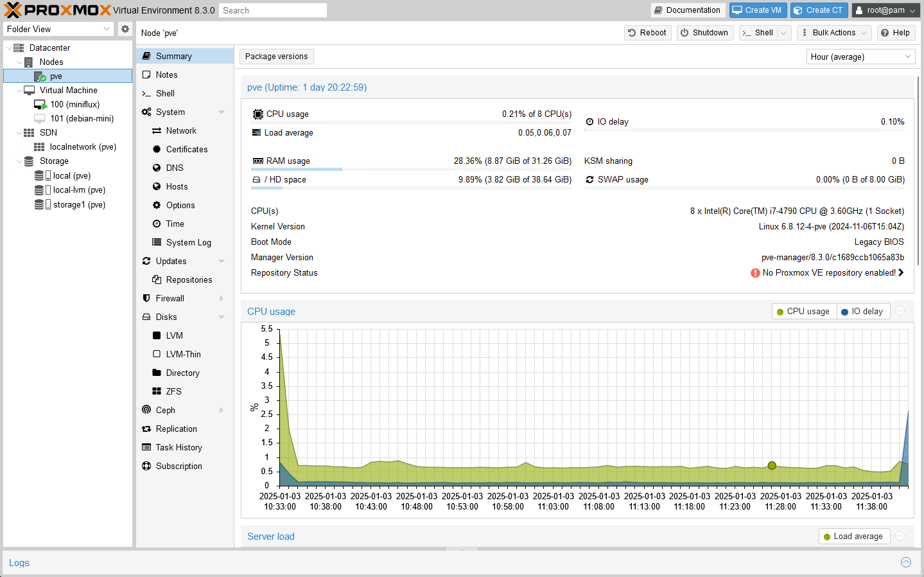Open the Hour (average) timeframe dropdown
The width and height of the screenshot is (924, 577).
coord(860,57)
